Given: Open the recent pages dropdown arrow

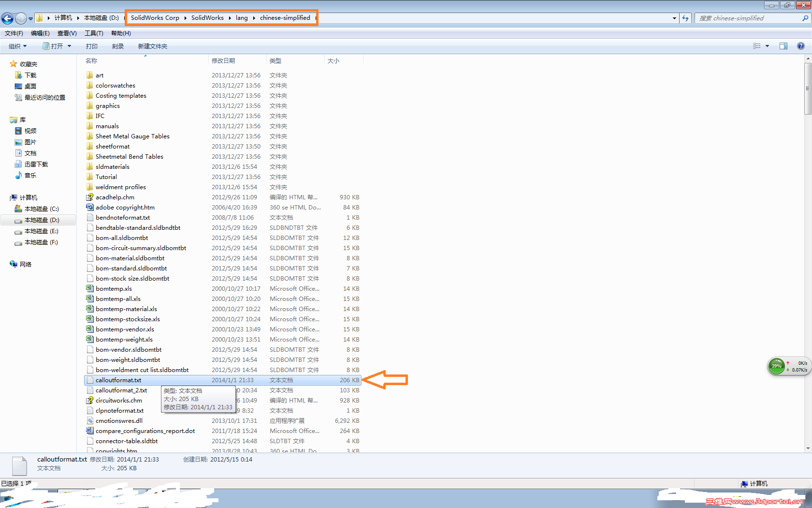Looking at the screenshot, I should pyautogui.click(x=30, y=19).
